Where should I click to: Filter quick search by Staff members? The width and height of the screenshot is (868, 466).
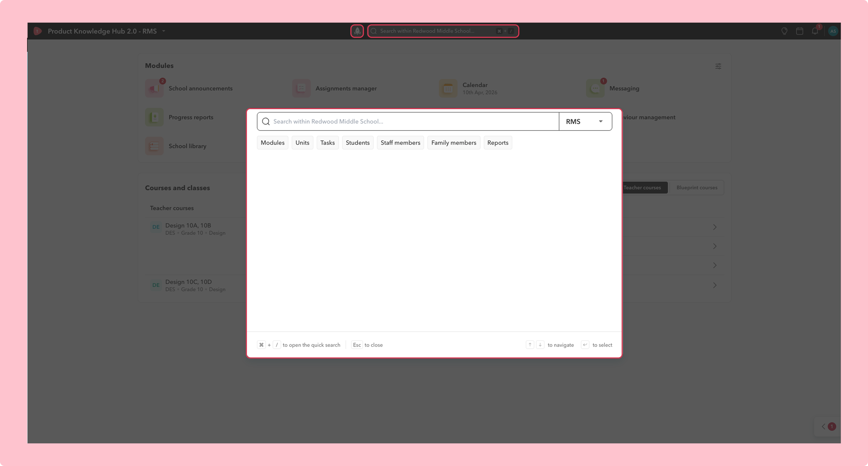pyautogui.click(x=400, y=143)
